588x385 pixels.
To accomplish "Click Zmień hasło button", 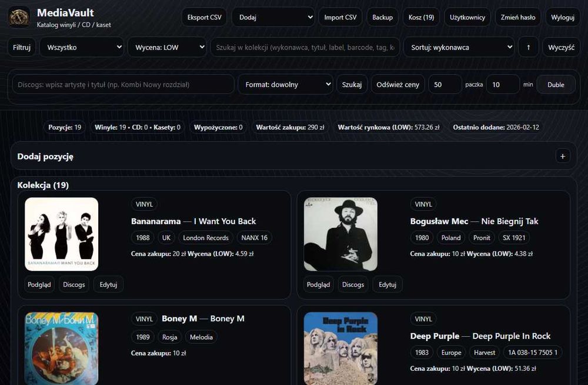I will tap(518, 17).
